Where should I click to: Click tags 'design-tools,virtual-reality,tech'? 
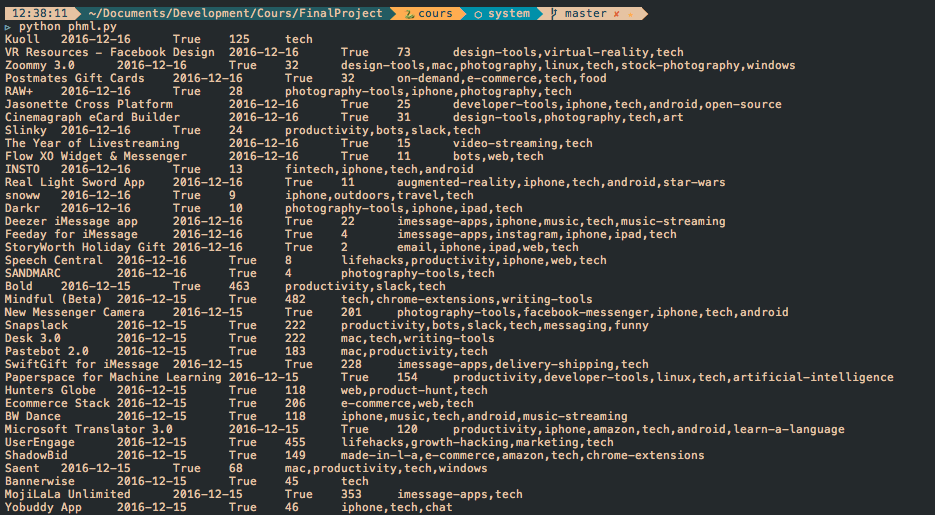click(568, 52)
